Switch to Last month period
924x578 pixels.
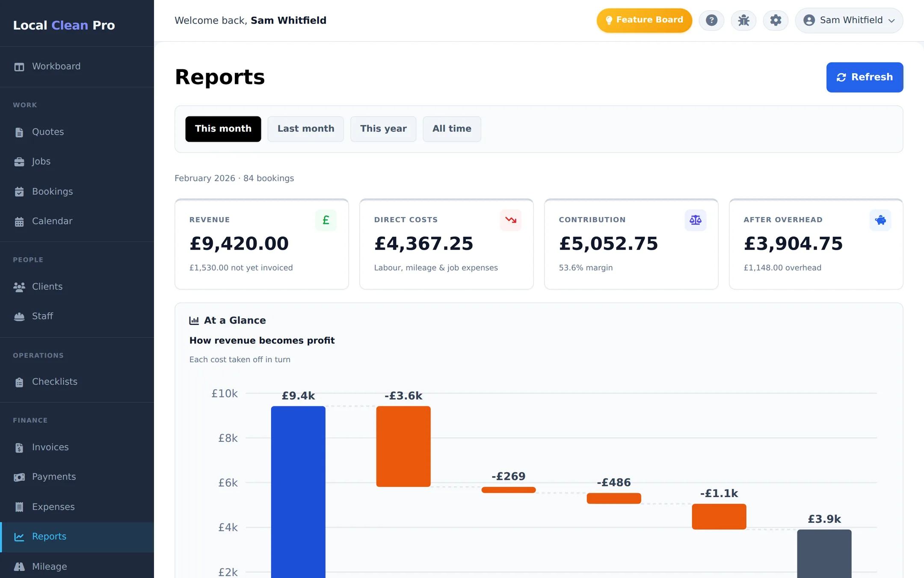pyautogui.click(x=306, y=129)
